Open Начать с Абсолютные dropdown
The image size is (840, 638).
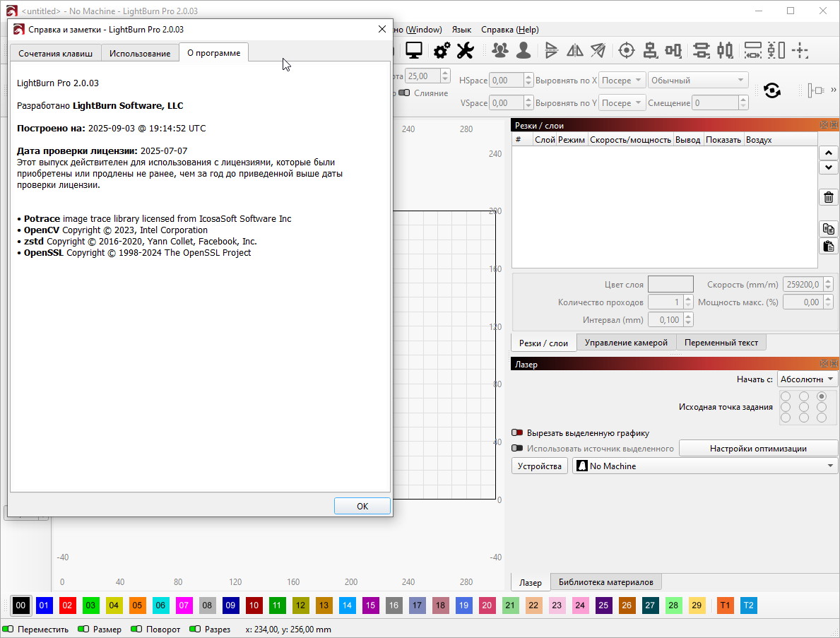[807, 379]
